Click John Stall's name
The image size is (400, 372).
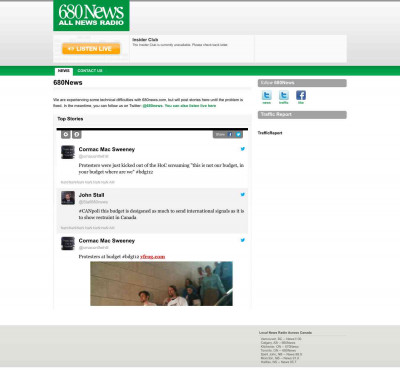pyautogui.click(x=91, y=195)
